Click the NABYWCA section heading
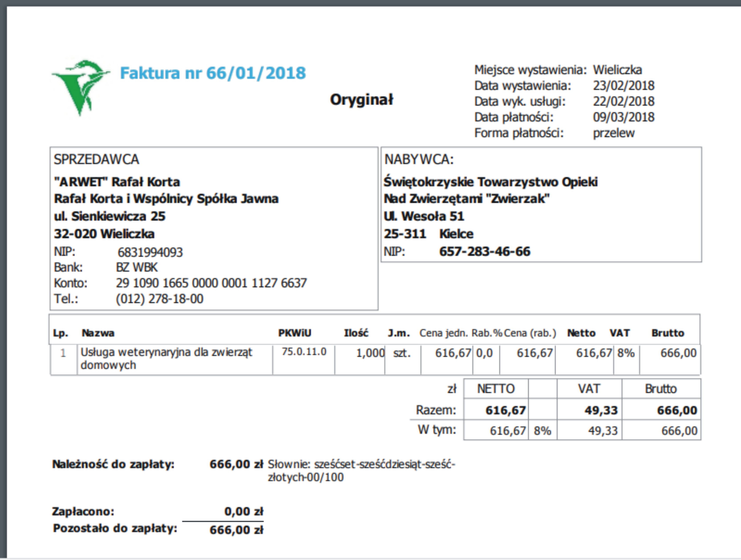The height and width of the screenshot is (560, 741). click(419, 160)
